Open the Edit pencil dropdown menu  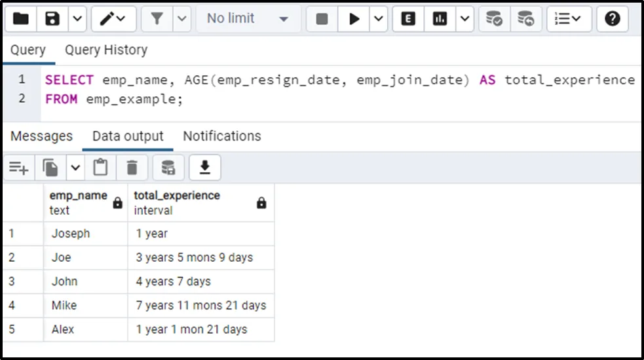[x=113, y=19]
